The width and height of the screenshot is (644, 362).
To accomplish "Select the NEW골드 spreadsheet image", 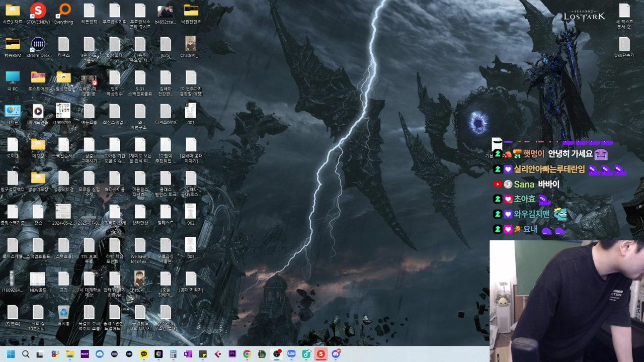I will [38, 282].
